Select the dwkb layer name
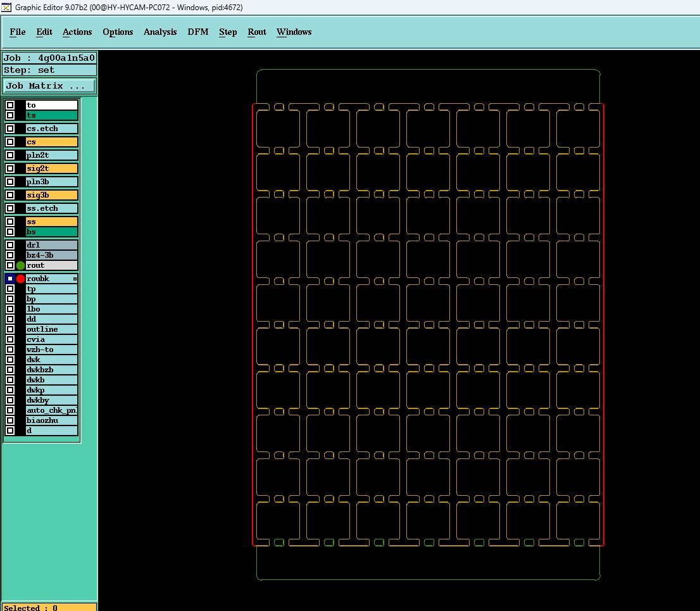The width and height of the screenshot is (700, 611). [x=52, y=380]
